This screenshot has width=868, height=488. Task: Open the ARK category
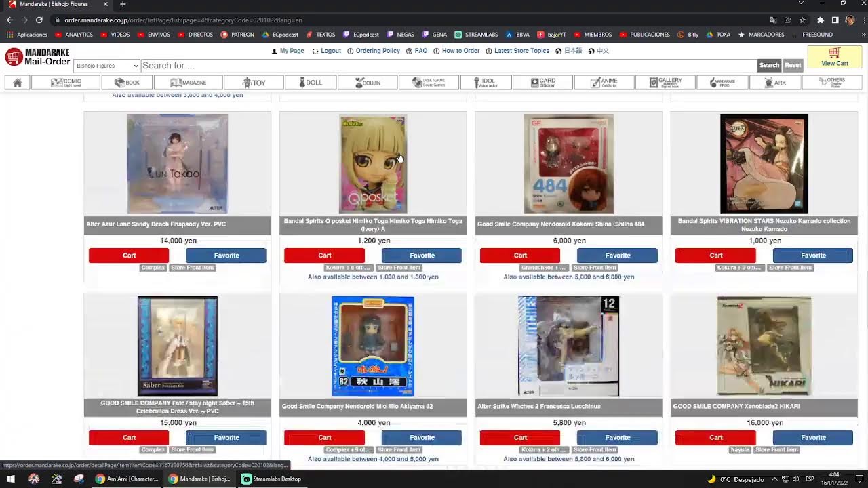click(775, 83)
